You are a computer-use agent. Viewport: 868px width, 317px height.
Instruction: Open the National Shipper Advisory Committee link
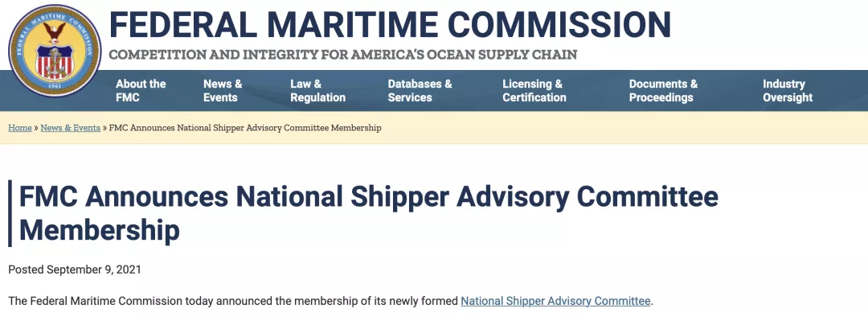(555, 302)
